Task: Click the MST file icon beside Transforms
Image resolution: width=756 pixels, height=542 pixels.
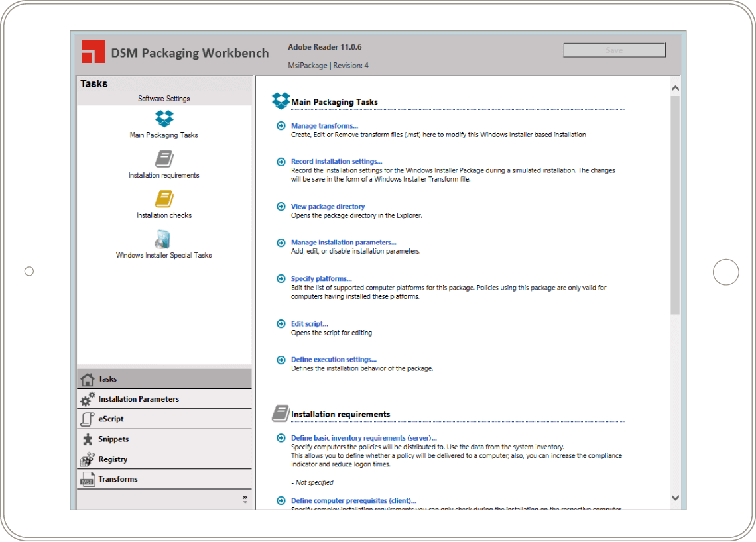Action: click(88, 479)
